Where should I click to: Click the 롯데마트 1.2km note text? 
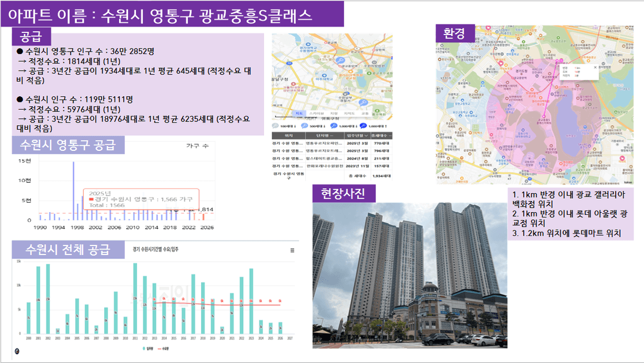pyautogui.click(x=567, y=233)
